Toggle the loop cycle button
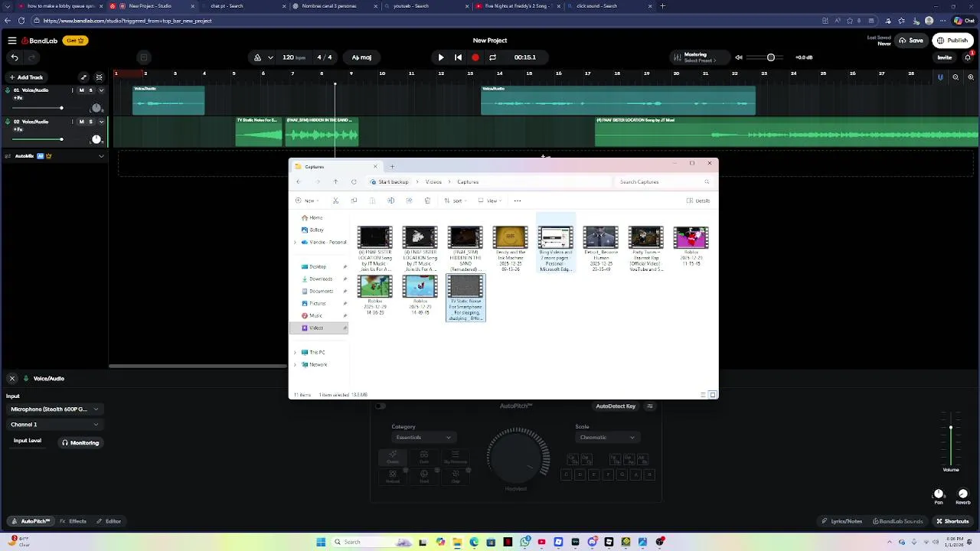This screenshot has height=551, width=980. [492, 57]
